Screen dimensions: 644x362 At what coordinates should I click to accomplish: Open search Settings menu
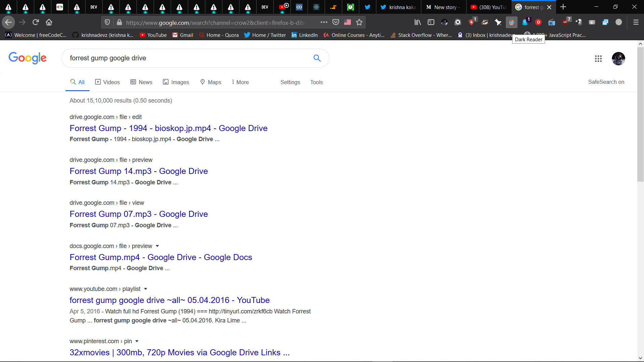click(290, 82)
